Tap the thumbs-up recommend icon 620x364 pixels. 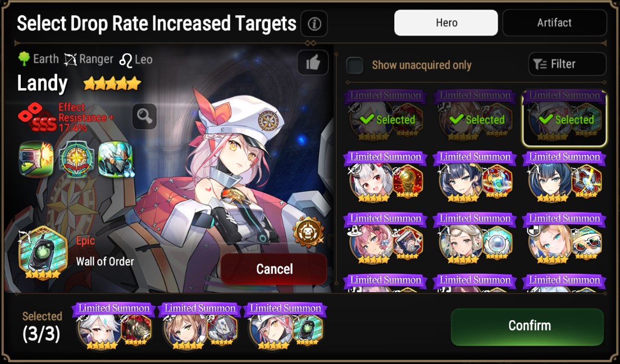click(313, 62)
